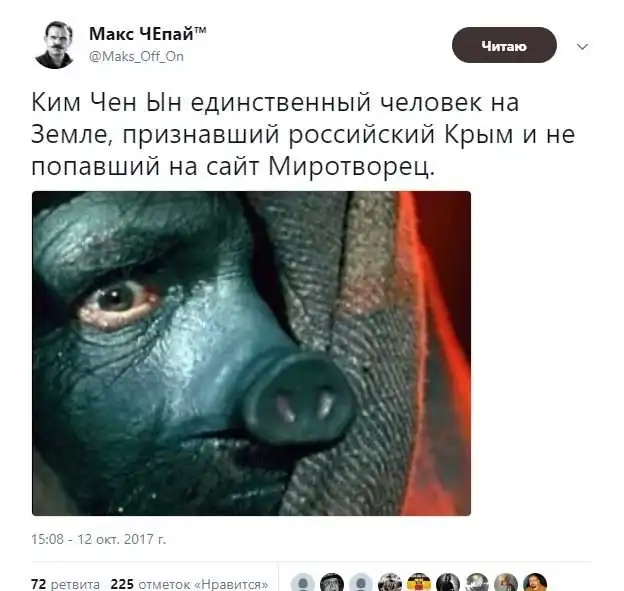Open the fourth liker avatar
Image resolution: width=624 pixels, height=591 pixels.
pos(390,583)
